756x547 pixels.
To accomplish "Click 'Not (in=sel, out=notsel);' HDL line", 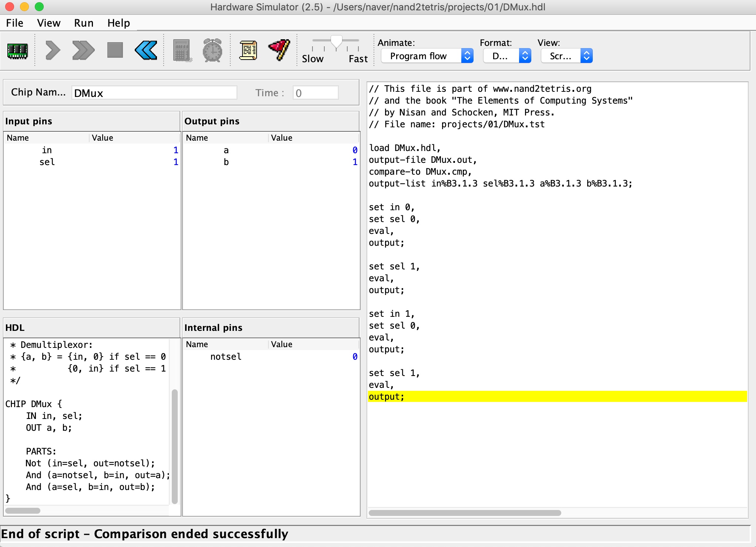I will pyautogui.click(x=90, y=463).
